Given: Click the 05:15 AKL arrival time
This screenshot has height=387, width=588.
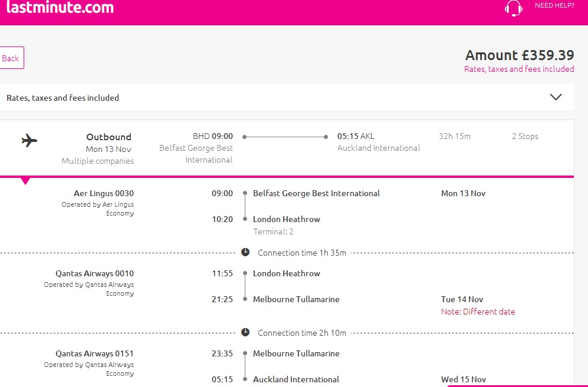Looking at the screenshot, I should pyautogui.click(x=356, y=136).
